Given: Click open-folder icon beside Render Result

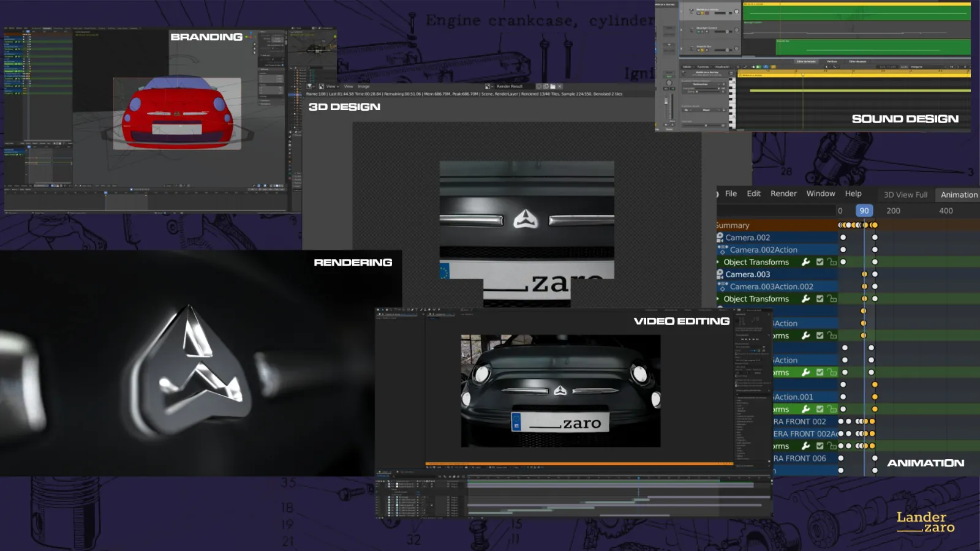Looking at the screenshot, I should pos(552,86).
